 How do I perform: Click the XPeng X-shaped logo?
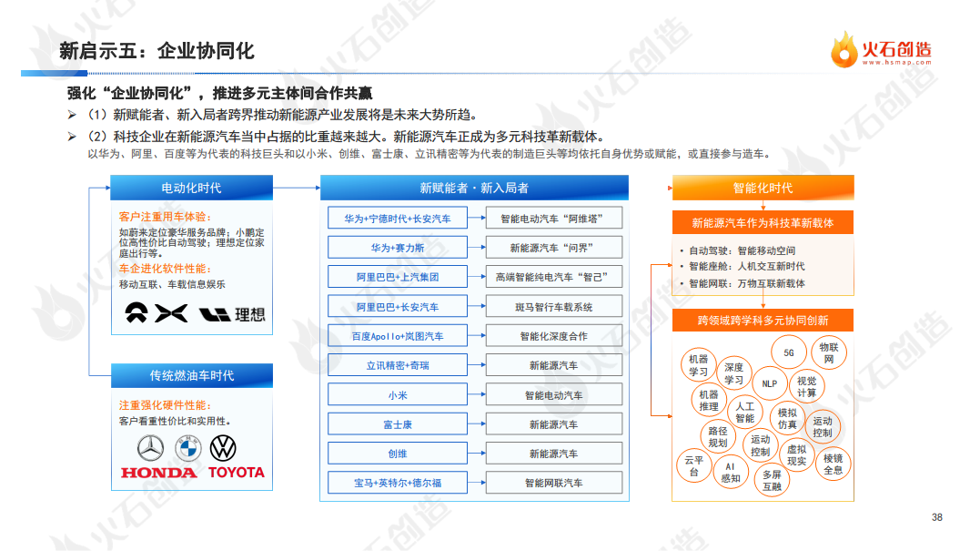[x=171, y=312]
